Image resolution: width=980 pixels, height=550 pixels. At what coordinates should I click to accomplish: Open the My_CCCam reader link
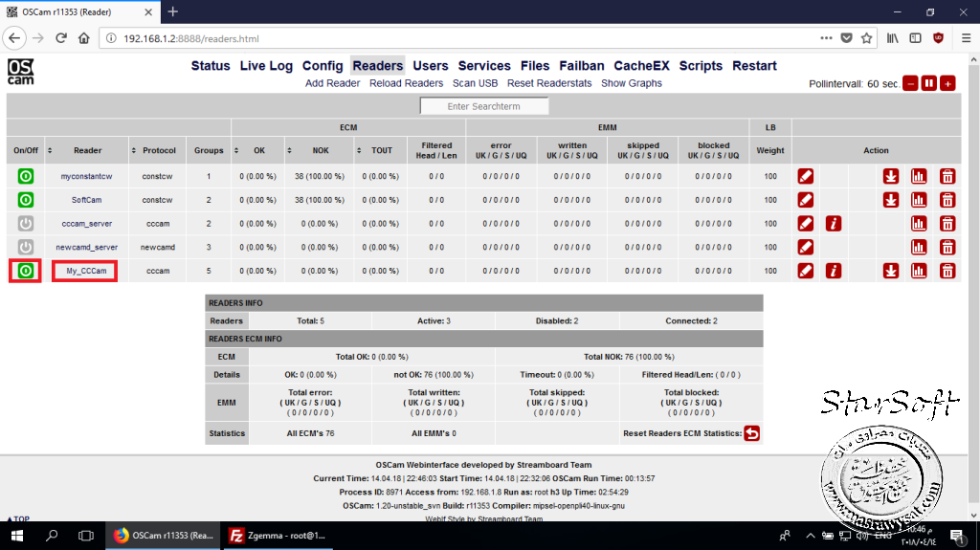click(x=86, y=272)
